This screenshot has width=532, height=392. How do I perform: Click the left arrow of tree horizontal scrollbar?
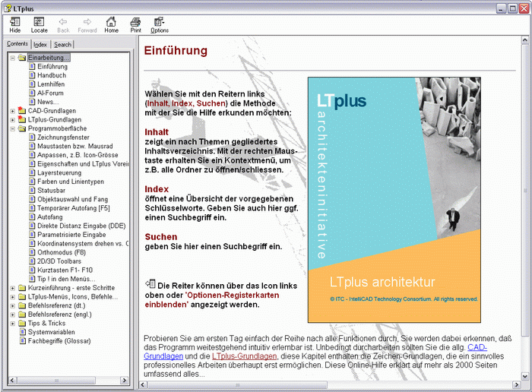pyautogui.click(x=12, y=380)
